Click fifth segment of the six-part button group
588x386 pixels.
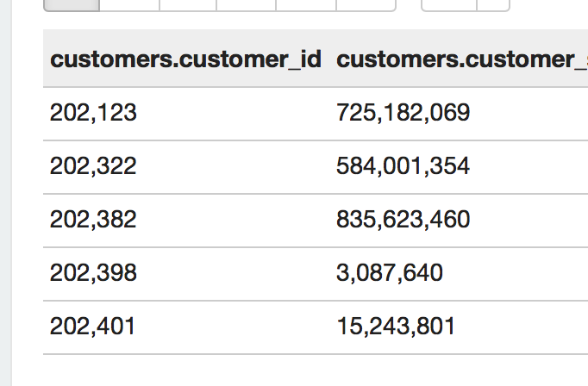click(x=305, y=4)
